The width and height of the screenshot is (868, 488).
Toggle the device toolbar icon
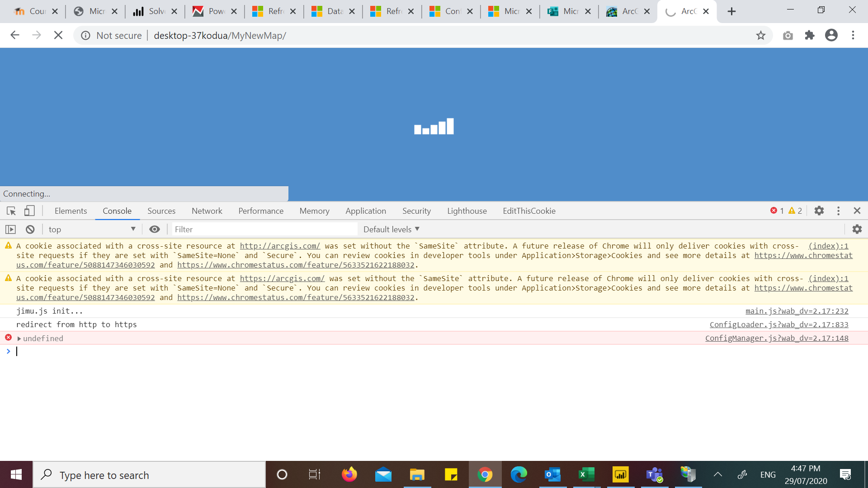click(29, 211)
